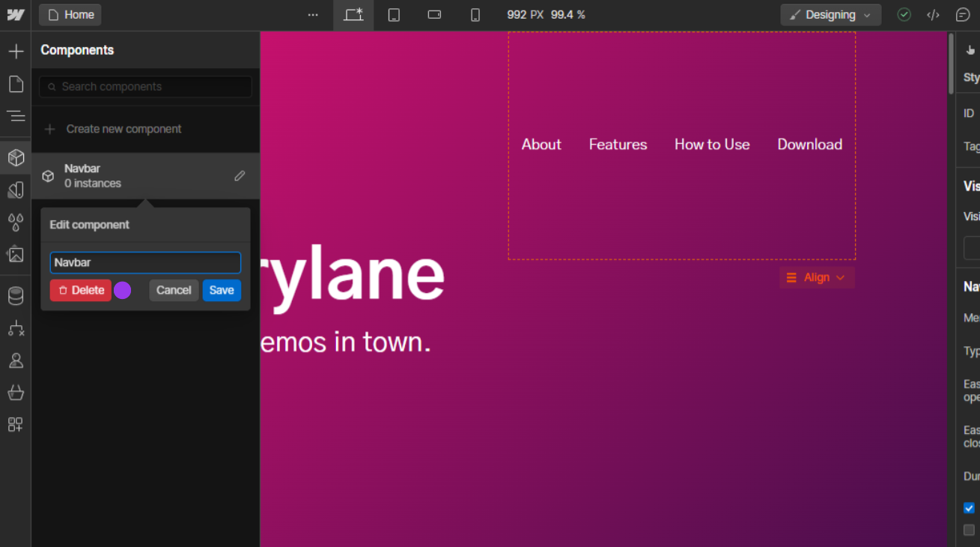Image resolution: width=980 pixels, height=547 pixels.
Task: Disable the checked duration setting checkbox
Action: (968, 507)
